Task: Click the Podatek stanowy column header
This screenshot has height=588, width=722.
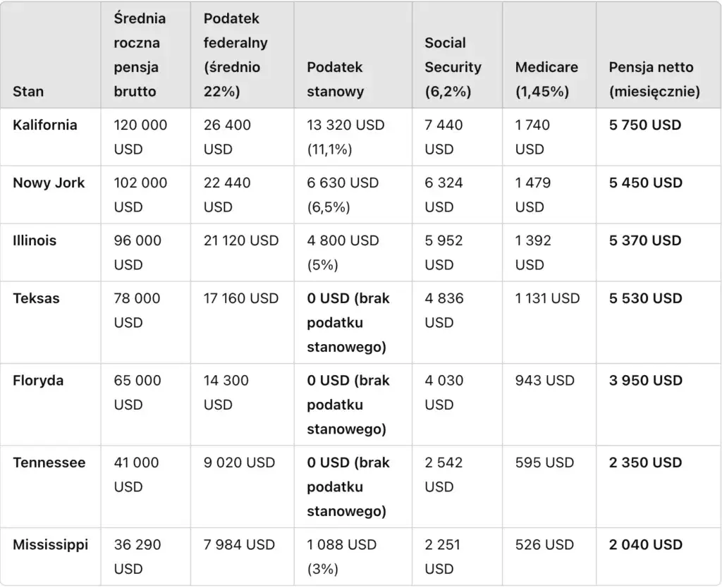Action: [336, 79]
